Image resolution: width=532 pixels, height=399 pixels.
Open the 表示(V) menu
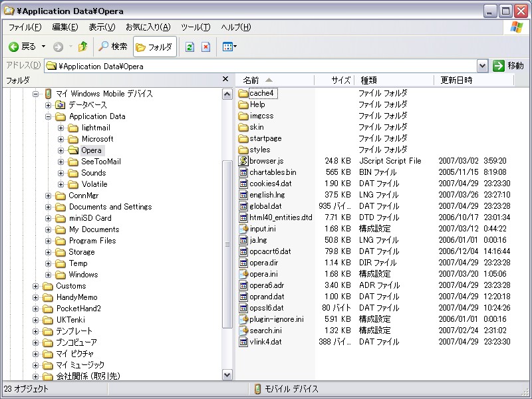(102, 27)
